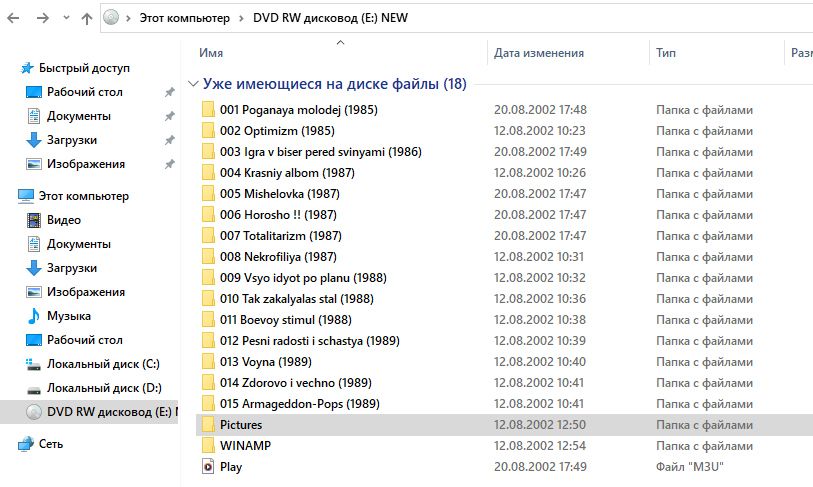The width and height of the screenshot is (813, 487).
Task: Click 'Рабочий стол' under 'Этот компьютер' node
Action: pyautogui.click(x=85, y=340)
